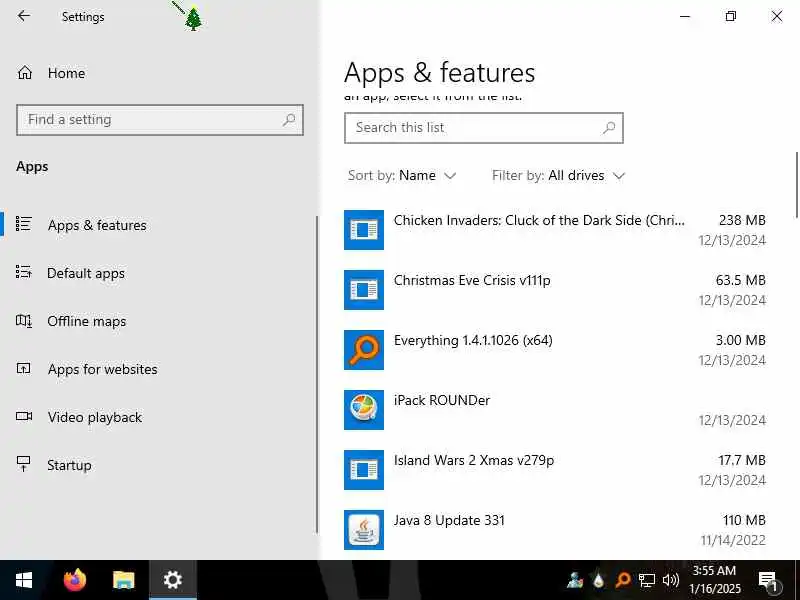This screenshot has height=600, width=800.
Task: Click the 63.5 MB size value
Action: click(x=740, y=280)
